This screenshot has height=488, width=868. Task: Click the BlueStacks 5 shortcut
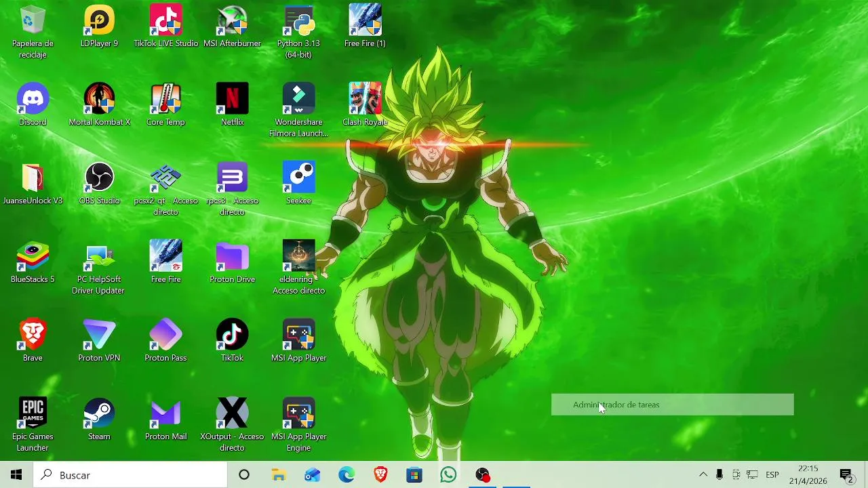(33, 262)
